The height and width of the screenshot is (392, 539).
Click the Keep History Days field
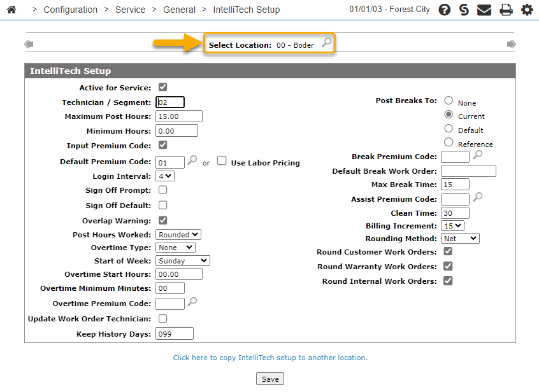coord(175,333)
